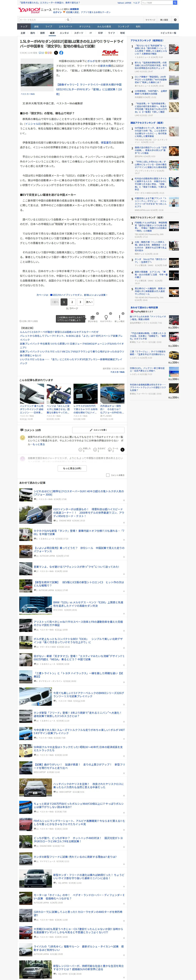The image size is (196, 980).
Task: Open the エンタメ category tab
Action: (64, 33)
